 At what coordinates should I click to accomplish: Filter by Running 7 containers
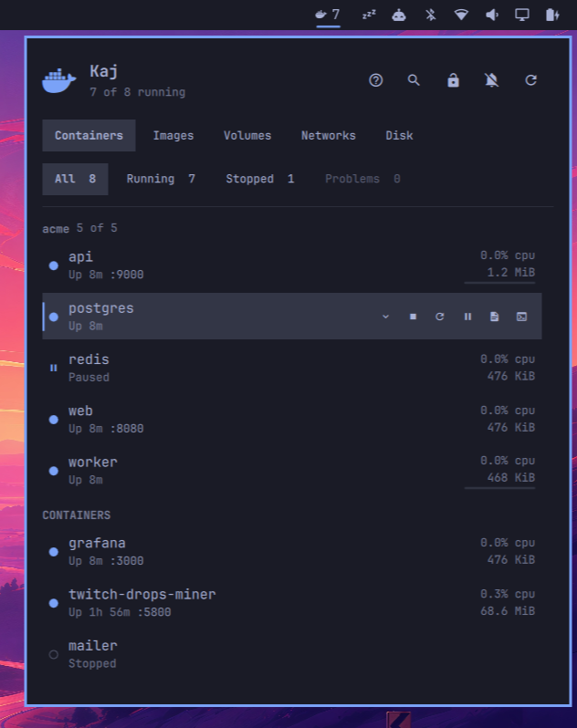pos(161,179)
